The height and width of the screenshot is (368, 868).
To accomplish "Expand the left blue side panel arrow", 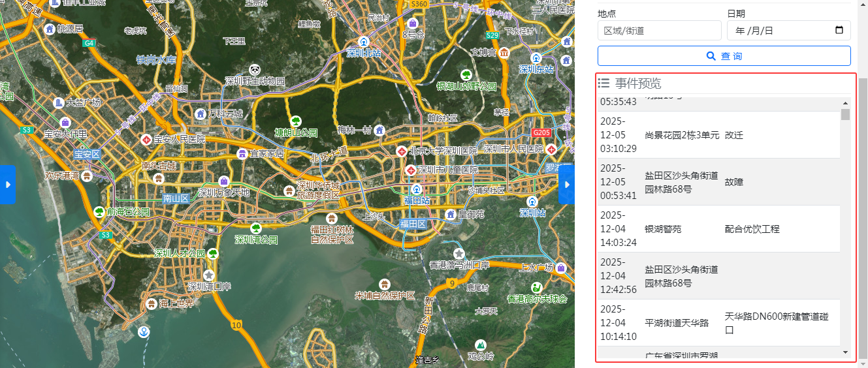I will pos(7,185).
